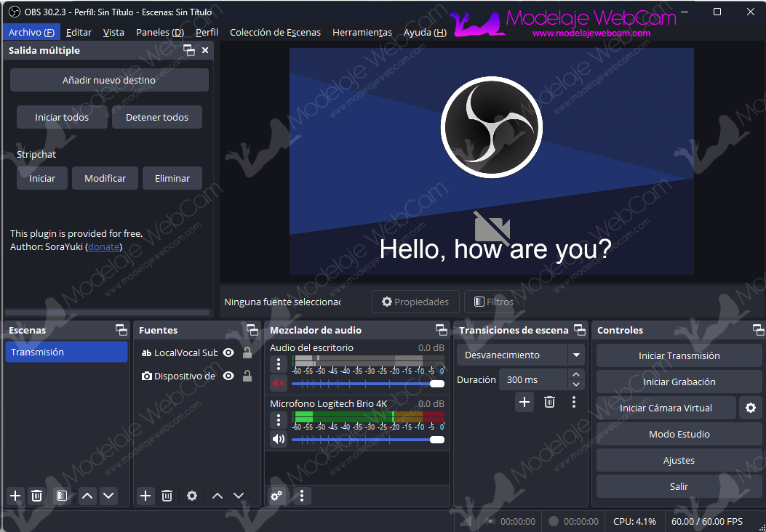Image resolution: width=766 pixels, height=532 pixels.
Task: Undock the Salida múltiple panel
Action: (188, 49)
